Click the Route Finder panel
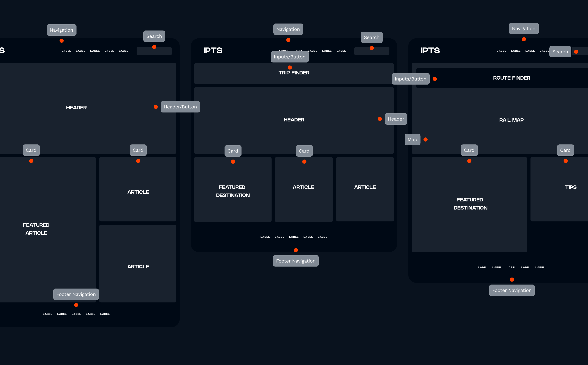 [x=511, y=78]
